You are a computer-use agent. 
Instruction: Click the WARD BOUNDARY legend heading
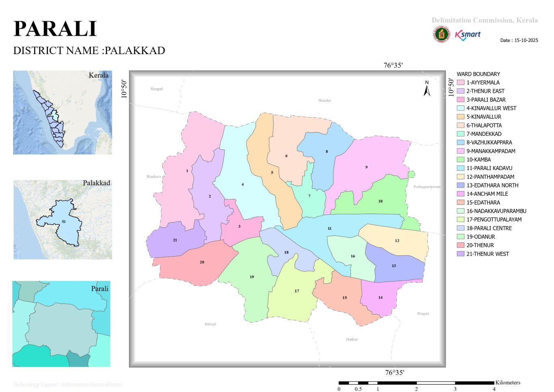click(478, 74)
